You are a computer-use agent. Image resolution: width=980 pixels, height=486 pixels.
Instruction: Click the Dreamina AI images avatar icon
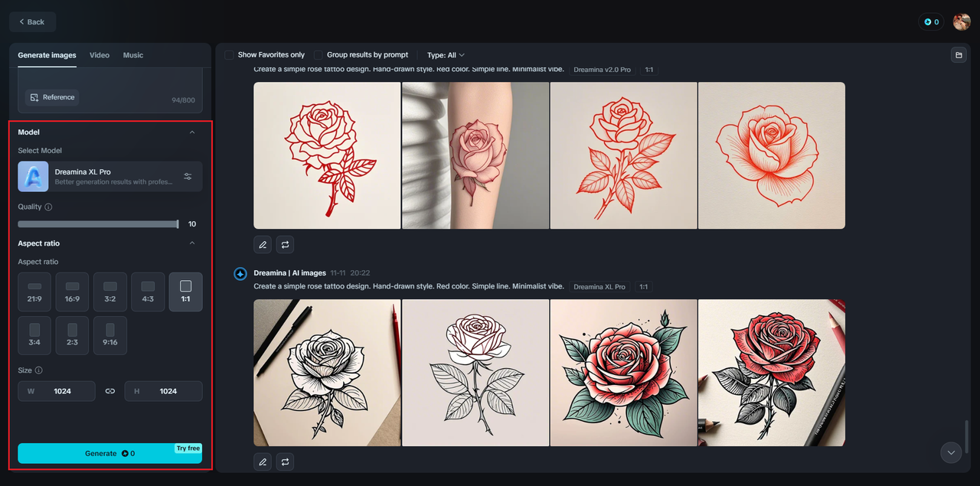click(240, 274)
